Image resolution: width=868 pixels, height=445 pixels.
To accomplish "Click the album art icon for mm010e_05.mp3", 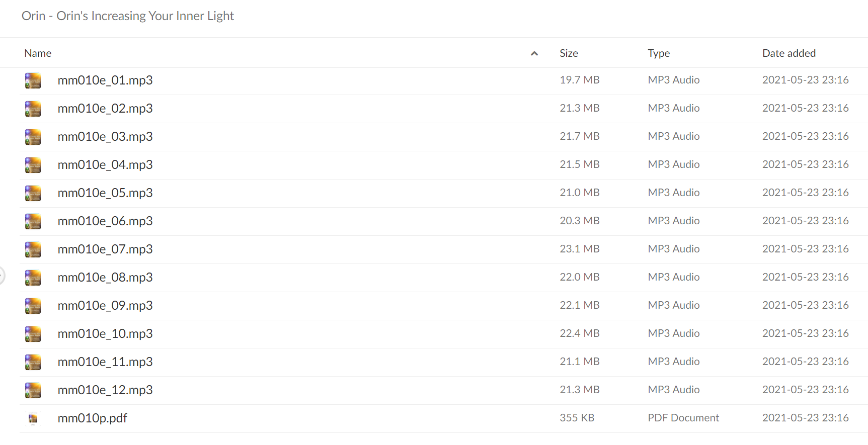I will coord(33,193).
